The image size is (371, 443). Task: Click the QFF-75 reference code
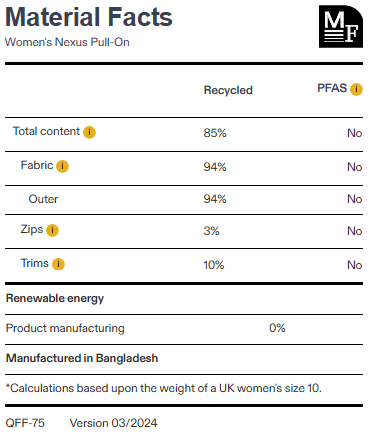[x=25, y=423]
